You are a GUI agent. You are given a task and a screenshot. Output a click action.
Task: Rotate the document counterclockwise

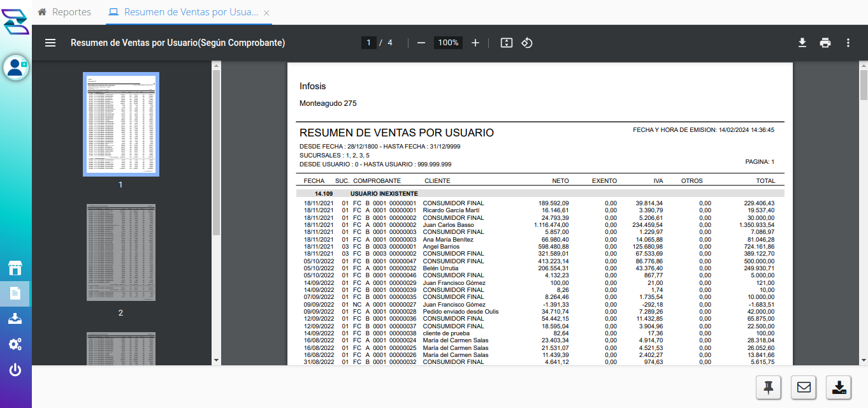pos(527,43)
